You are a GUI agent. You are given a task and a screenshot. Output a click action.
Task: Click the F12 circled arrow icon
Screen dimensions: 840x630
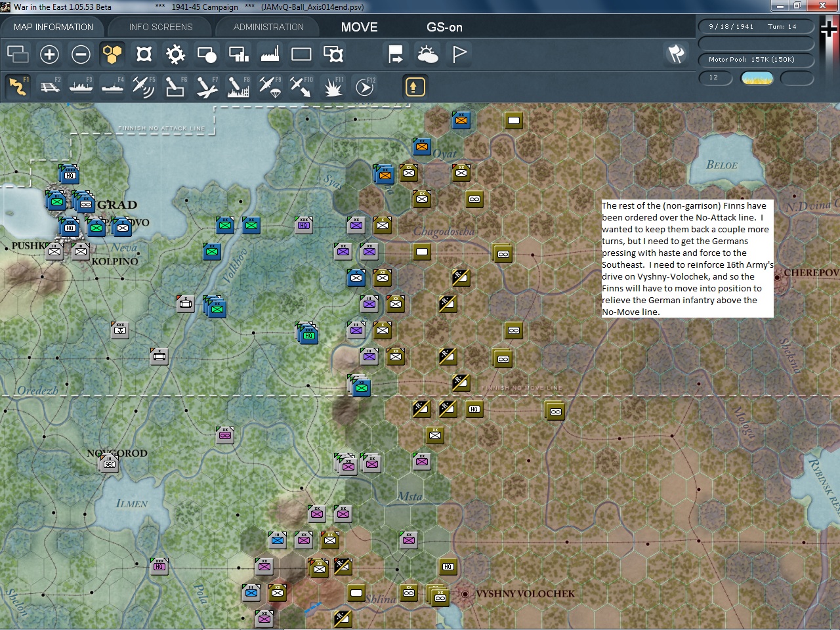pos(364,87)
